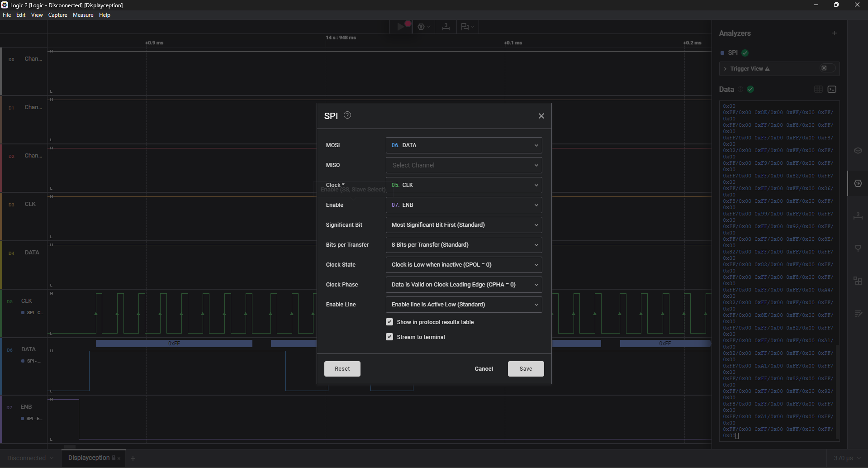Close the SPI settings dialog with X

541,116
